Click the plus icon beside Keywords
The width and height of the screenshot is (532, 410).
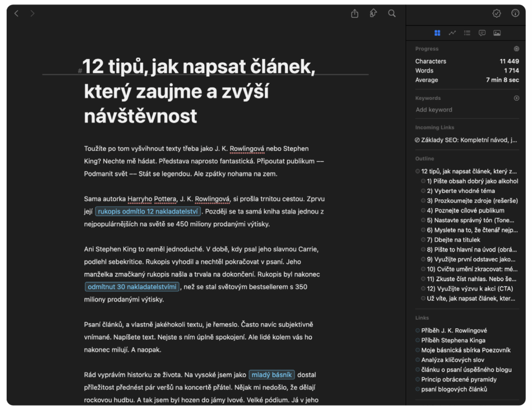tap(516, 98)
